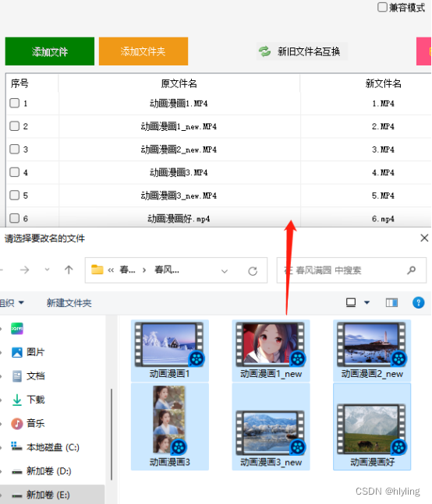Click the new filename 1.MP4
The image size is (432, 504).
383,104
